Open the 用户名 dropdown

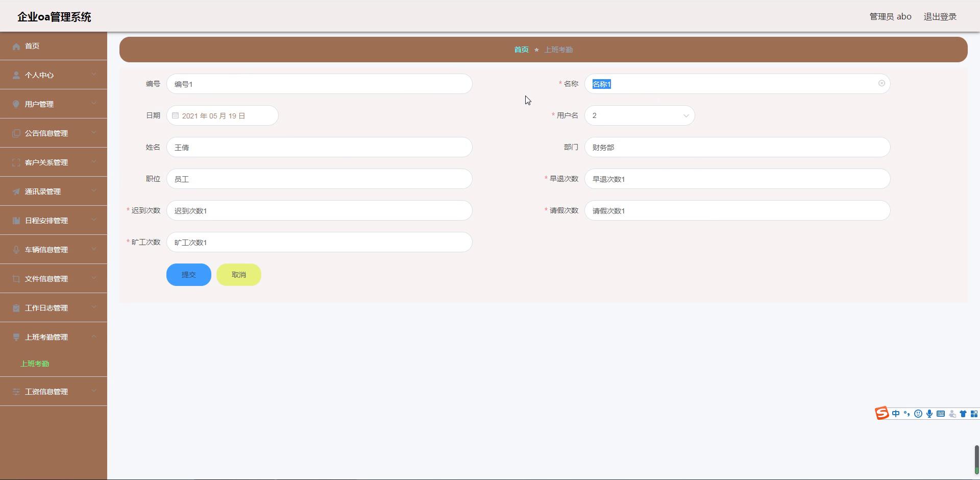[639, 116]
